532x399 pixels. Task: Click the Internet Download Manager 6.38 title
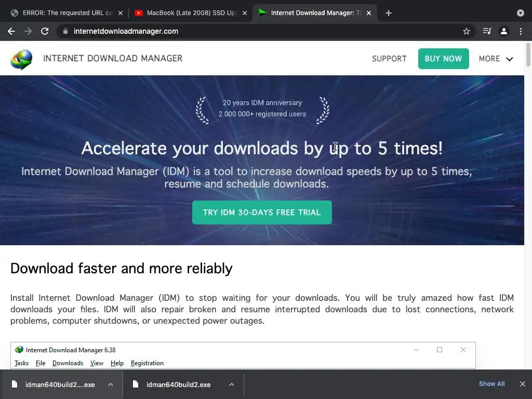(x=71, y=350)
